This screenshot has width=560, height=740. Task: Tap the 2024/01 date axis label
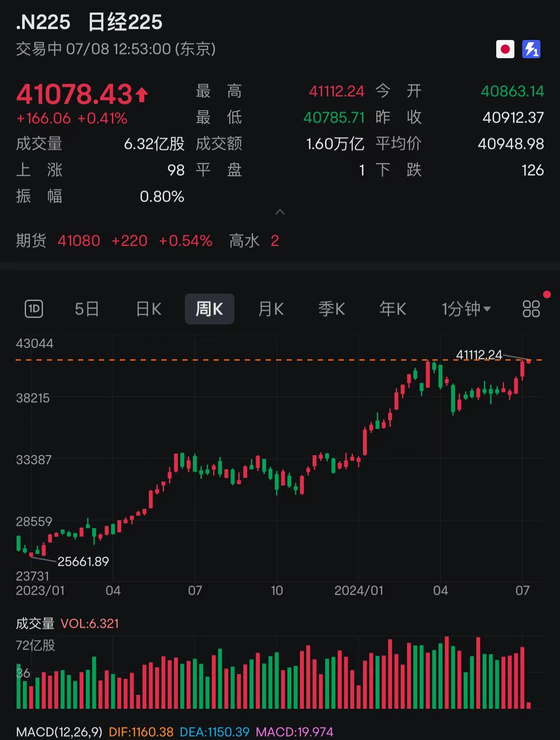(359, 591)
